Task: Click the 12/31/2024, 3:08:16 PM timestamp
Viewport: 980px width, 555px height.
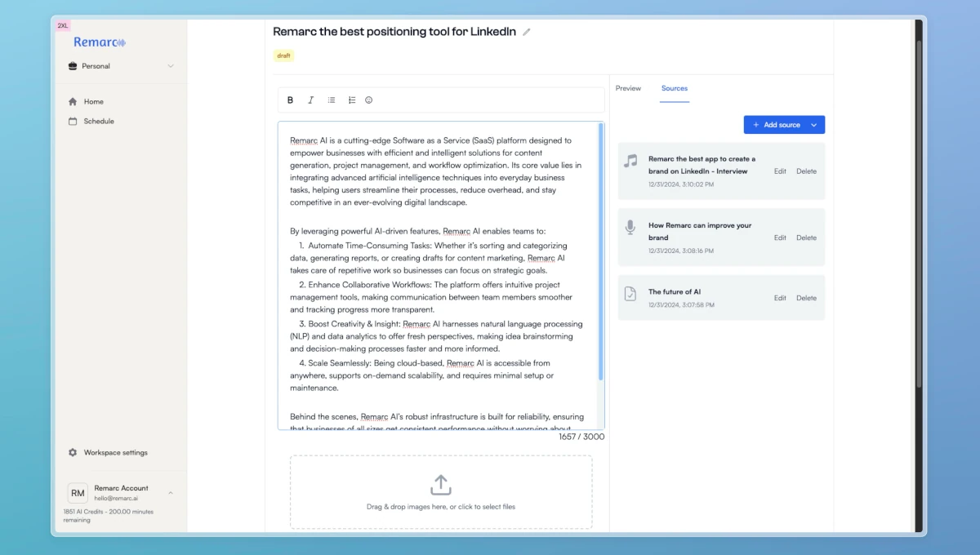Action: coord(681,251)
